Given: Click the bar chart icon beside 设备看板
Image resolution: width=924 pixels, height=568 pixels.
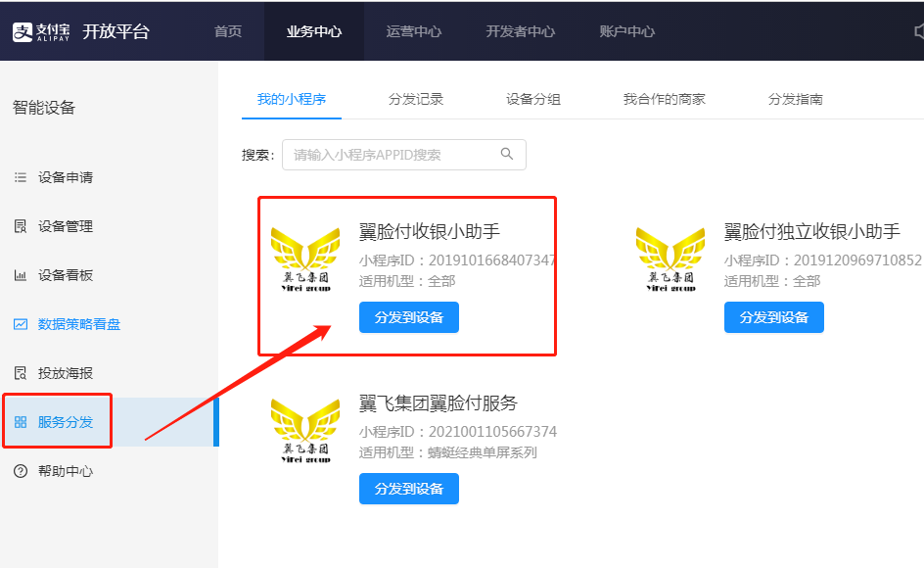Looking at the screenshot, I should [x=21, y=275].
